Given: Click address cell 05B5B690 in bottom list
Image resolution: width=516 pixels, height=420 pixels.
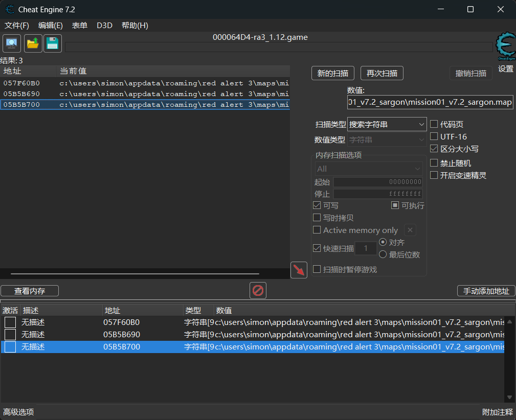Looking at the screenshot, I should point(122,335).
